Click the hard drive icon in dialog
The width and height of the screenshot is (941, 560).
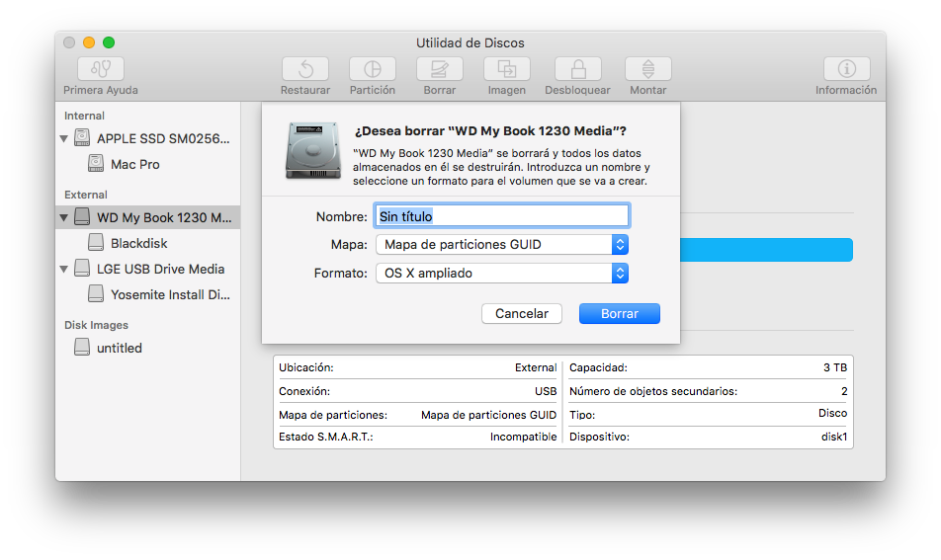coord(312,150)
